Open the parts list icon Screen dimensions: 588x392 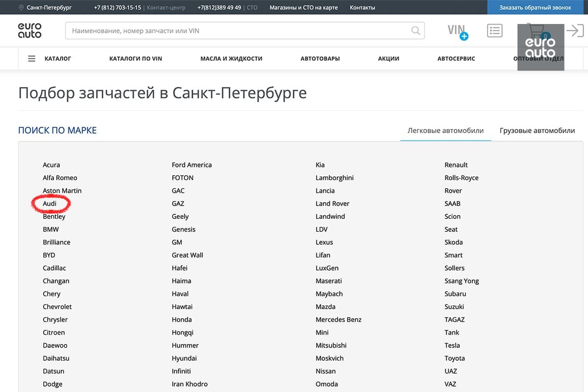495,30
